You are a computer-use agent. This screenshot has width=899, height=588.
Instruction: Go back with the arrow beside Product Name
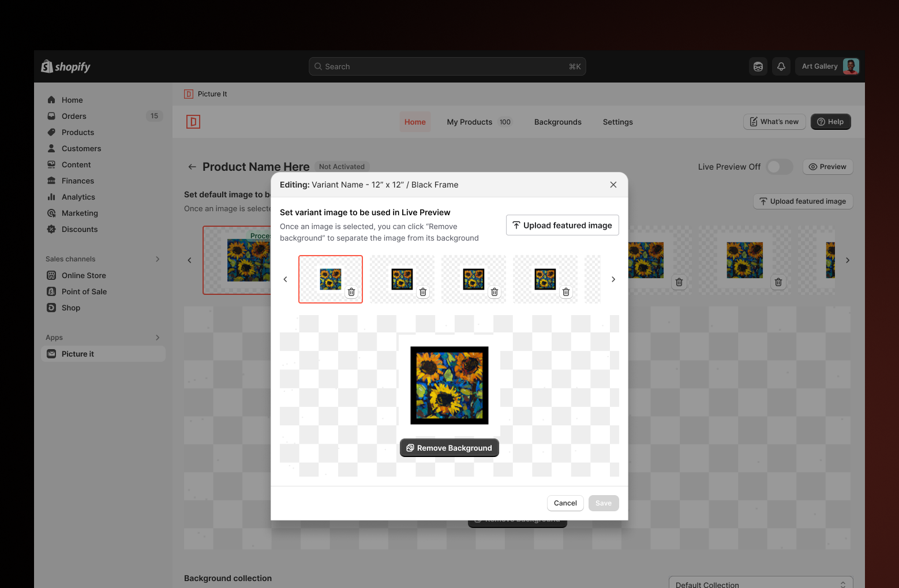pos(192,167)
